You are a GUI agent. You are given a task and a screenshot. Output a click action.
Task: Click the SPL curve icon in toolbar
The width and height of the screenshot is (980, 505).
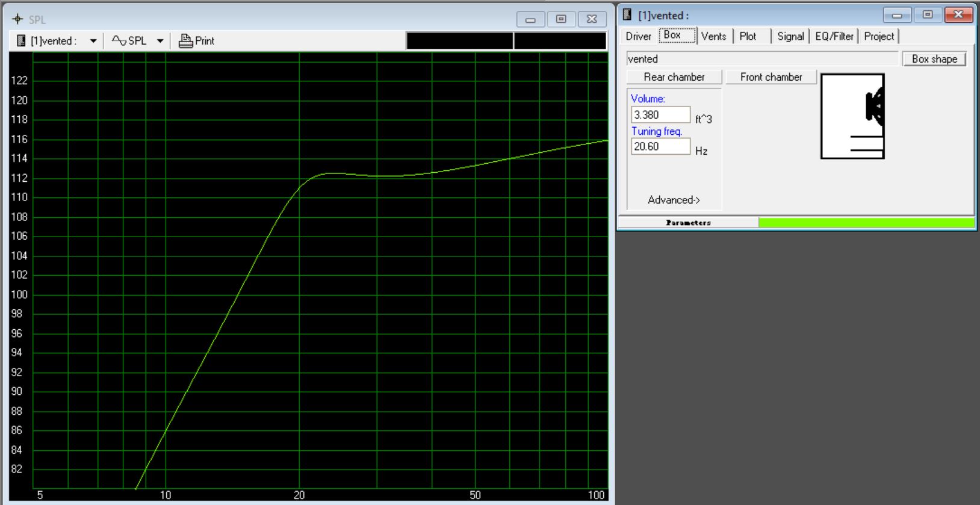tap(119, 41)
